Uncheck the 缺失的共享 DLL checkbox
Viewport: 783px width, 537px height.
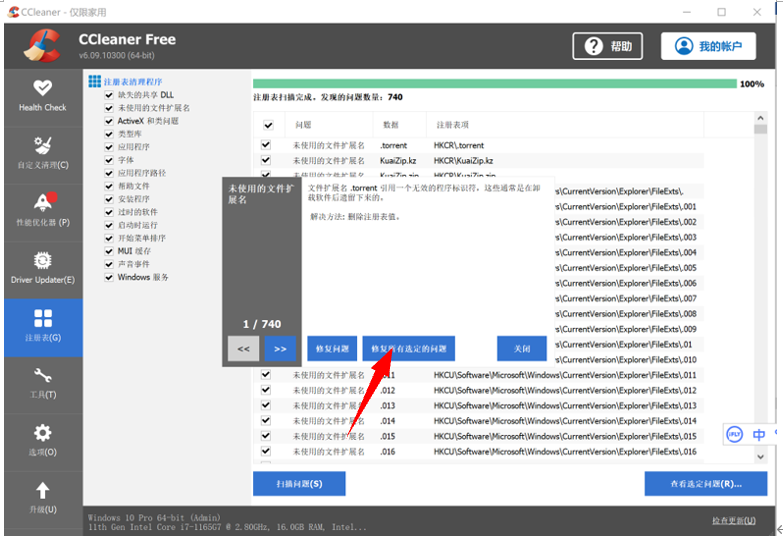109,95
